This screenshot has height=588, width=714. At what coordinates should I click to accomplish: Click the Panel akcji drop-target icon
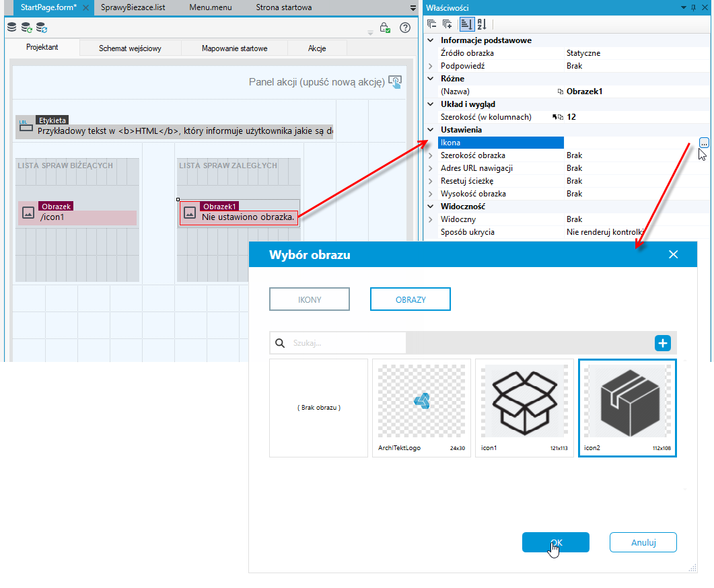pyautogui.click(x=395, y=82)
